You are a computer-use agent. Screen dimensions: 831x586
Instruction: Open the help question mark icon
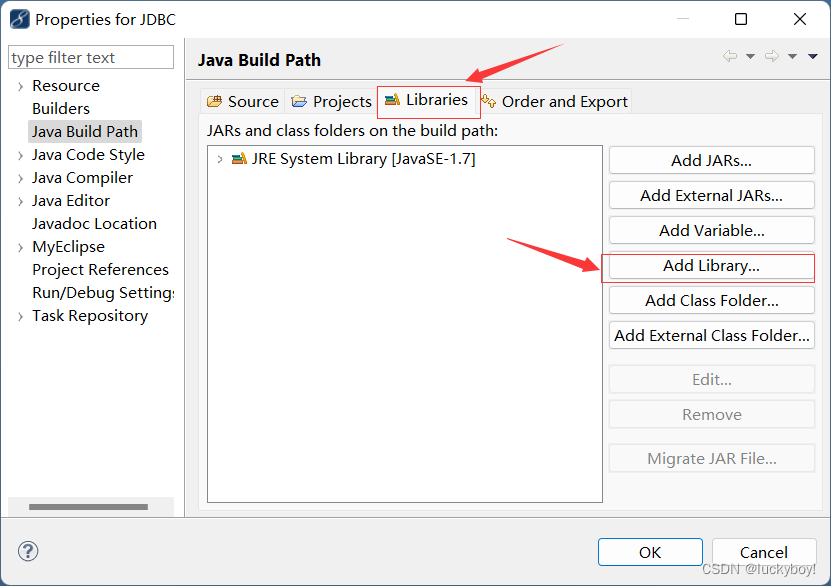coord(28,551)
